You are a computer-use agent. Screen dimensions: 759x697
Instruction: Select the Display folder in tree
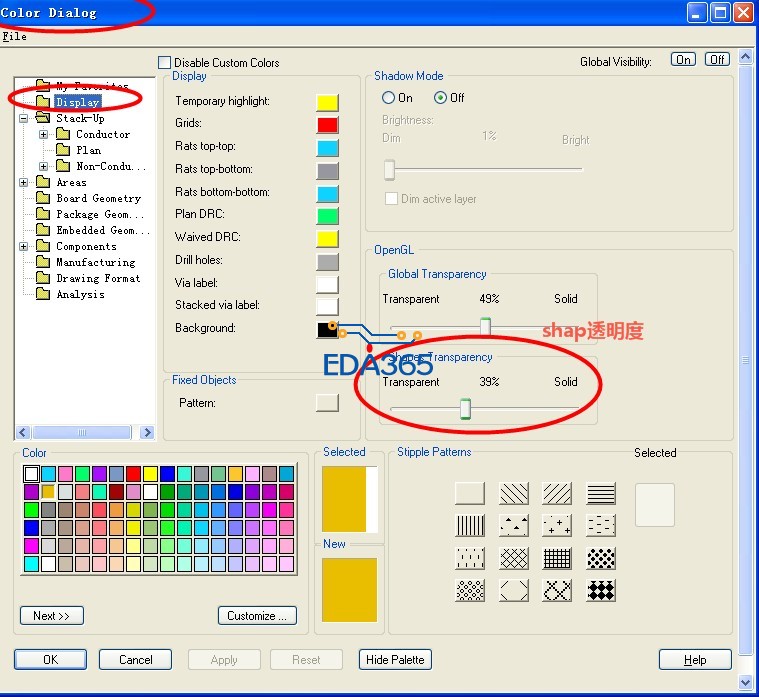tap(69, 102)
